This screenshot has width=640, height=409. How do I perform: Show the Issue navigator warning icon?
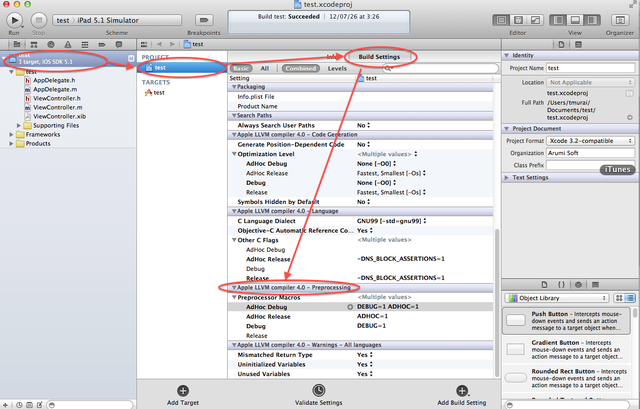[68, 44]
